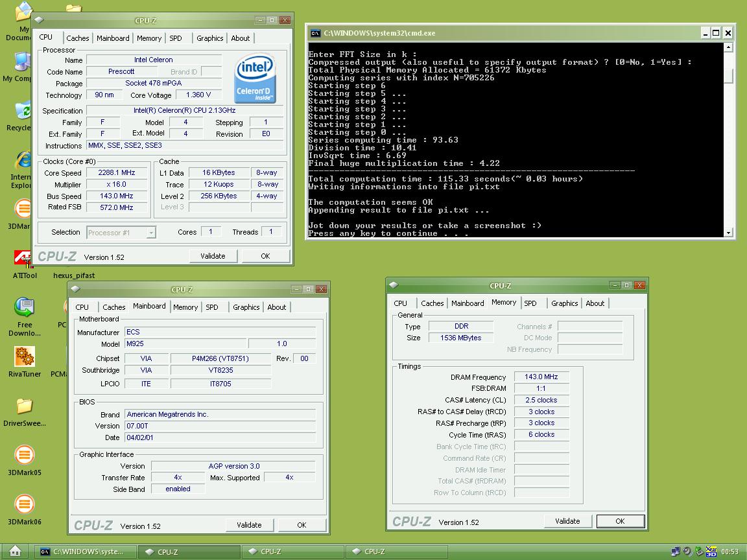
Task: Open About tab in top CPU-Z window
Action: 240,38
